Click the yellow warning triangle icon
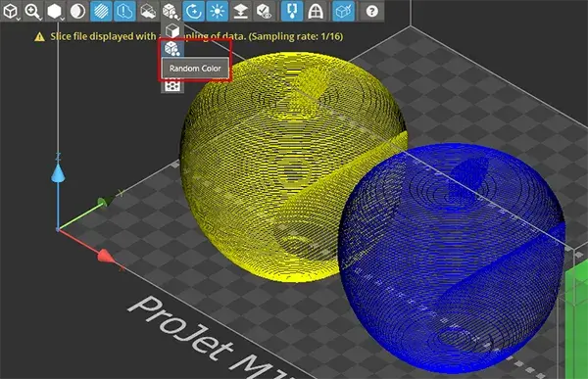Screen dimensions: 588x379 (x=40, y=37)
